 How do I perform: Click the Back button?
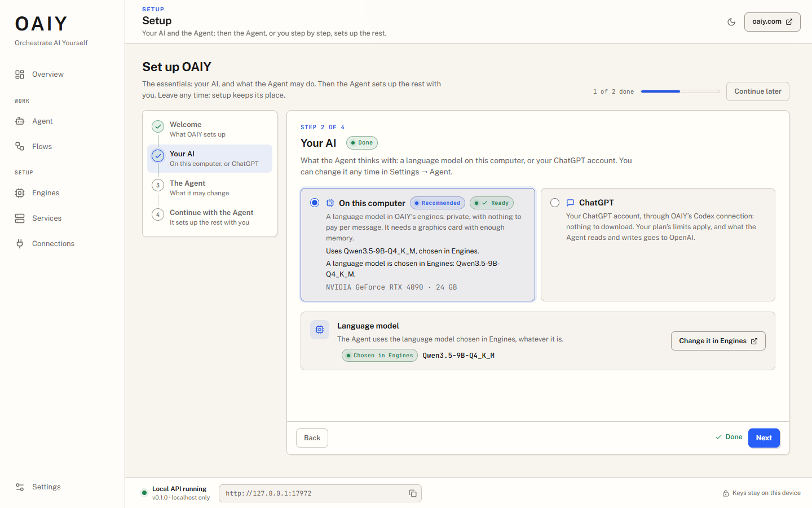click(312, 438)
